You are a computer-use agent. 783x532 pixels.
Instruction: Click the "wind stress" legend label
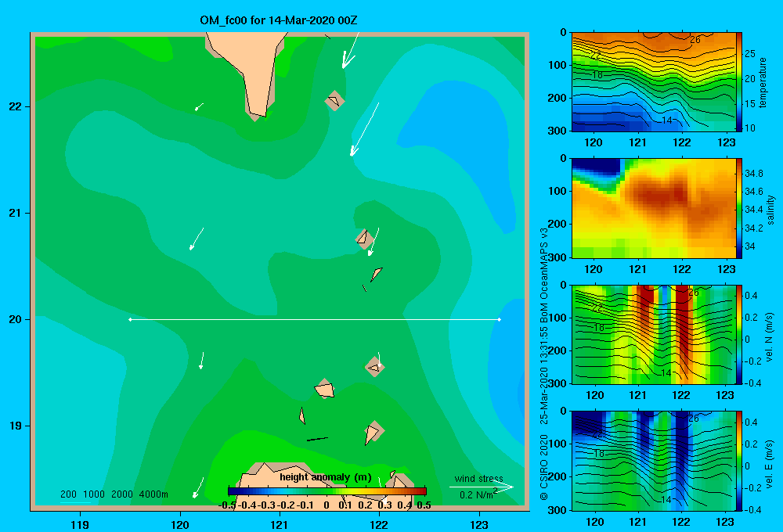(479, 479)
